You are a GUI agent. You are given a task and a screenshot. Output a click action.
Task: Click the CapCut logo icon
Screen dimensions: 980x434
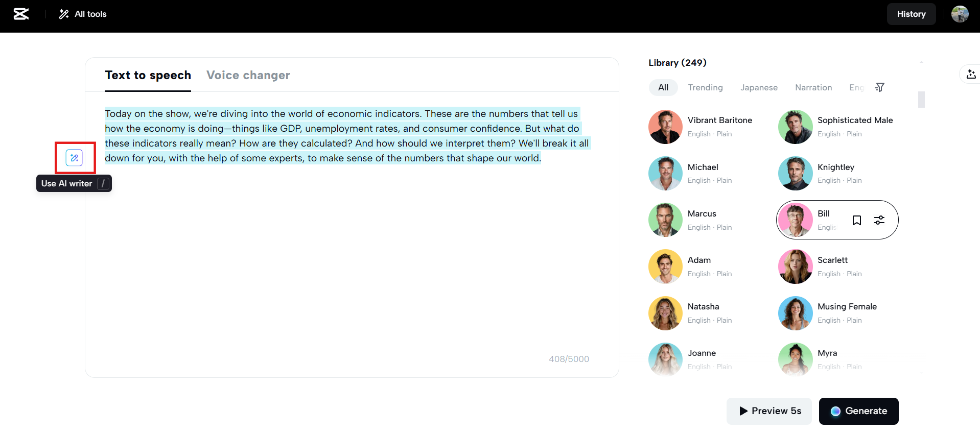[21, 14]
